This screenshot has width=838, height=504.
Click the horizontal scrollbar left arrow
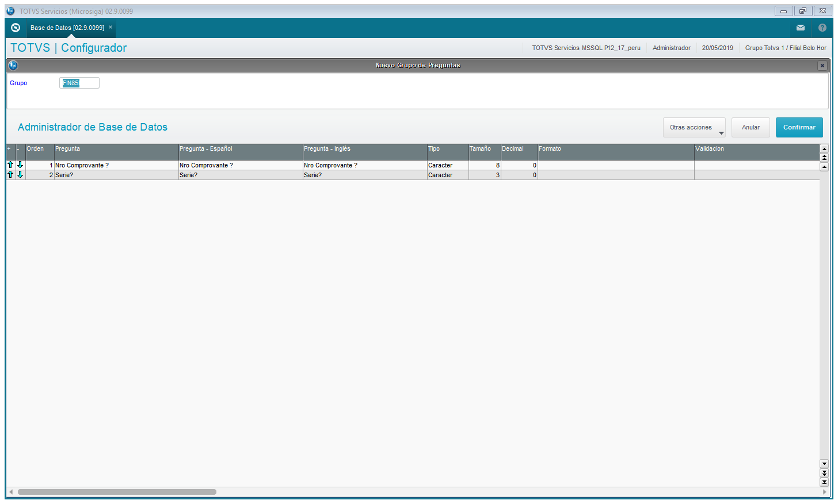(11, 492)
